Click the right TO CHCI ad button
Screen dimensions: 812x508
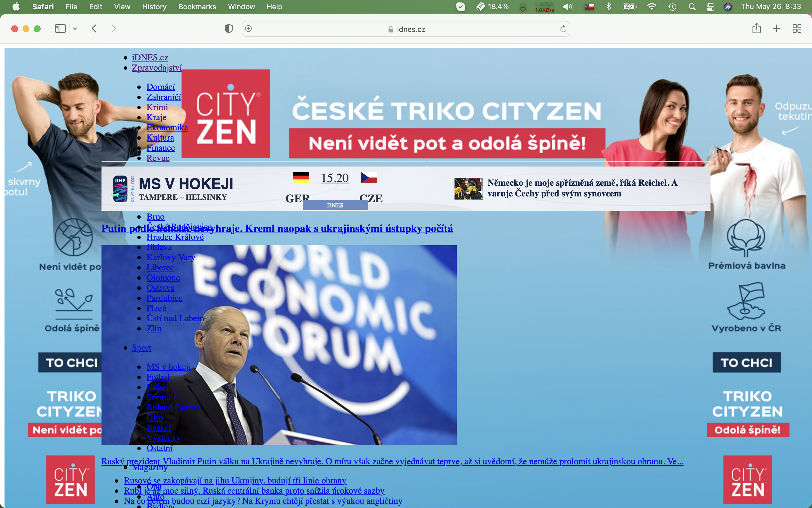747,363
